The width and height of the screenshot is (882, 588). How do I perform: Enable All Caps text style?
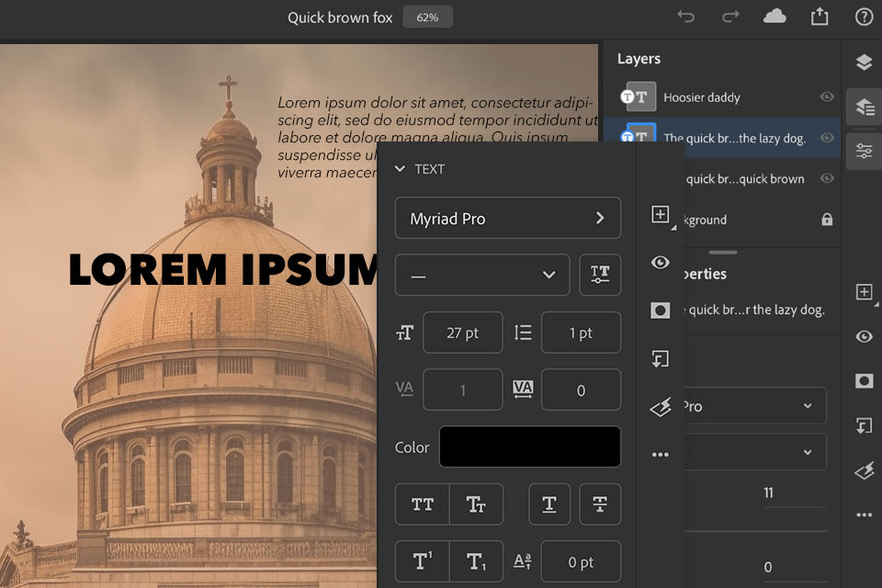pyautogui.click(x=423, y=504)
